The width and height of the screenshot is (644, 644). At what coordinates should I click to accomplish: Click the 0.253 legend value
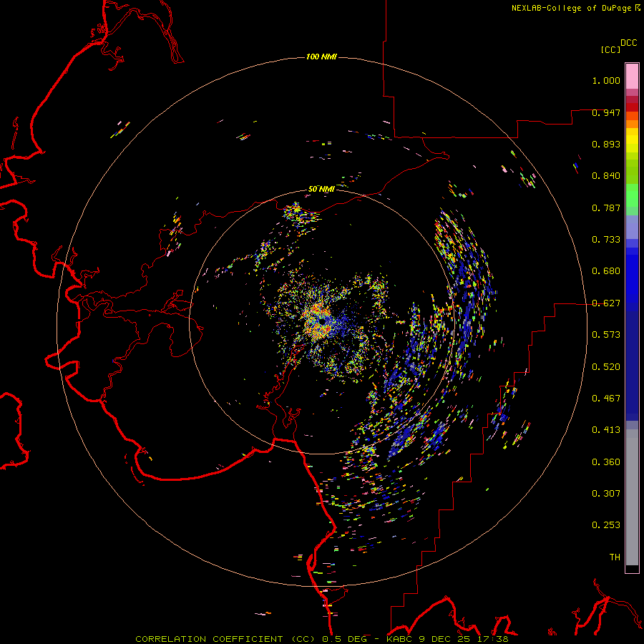[x=606, y=525]
